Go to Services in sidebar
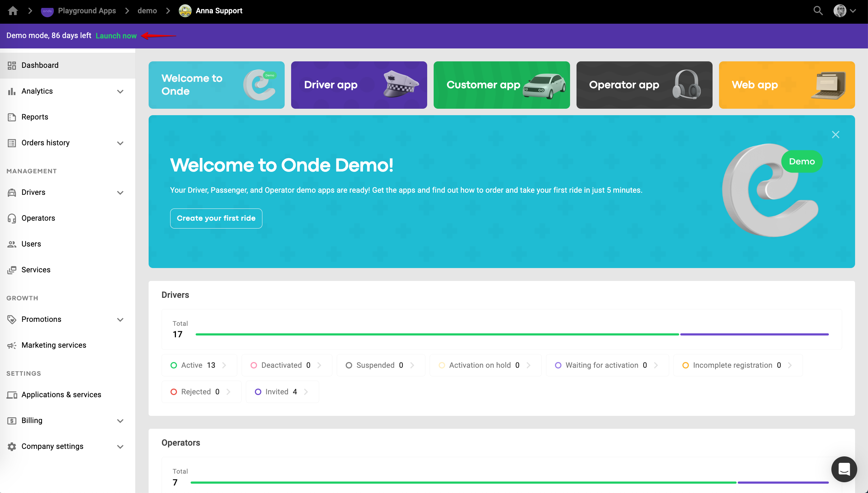Viewport: 868px width, 493px height. click(36, 270)
